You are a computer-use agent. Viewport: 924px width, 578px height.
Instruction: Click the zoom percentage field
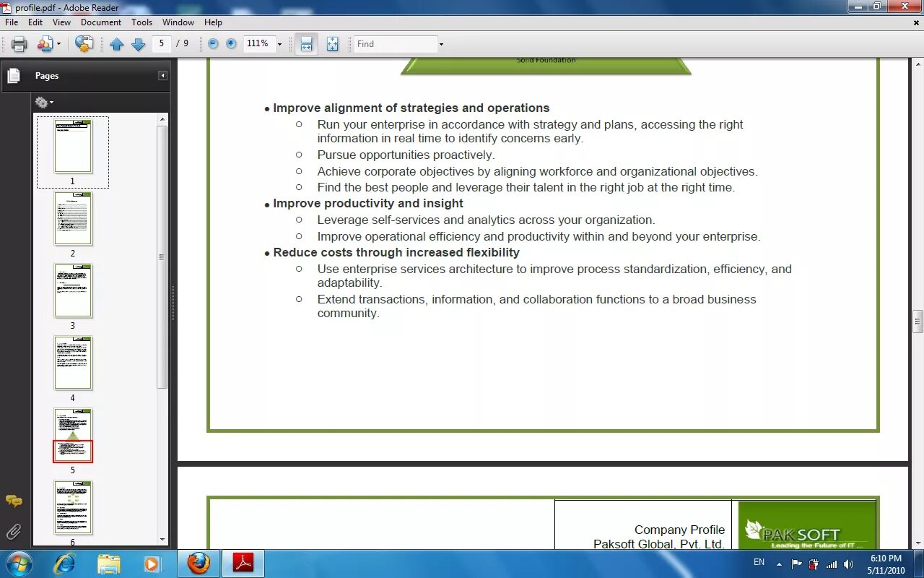point(259,43)
